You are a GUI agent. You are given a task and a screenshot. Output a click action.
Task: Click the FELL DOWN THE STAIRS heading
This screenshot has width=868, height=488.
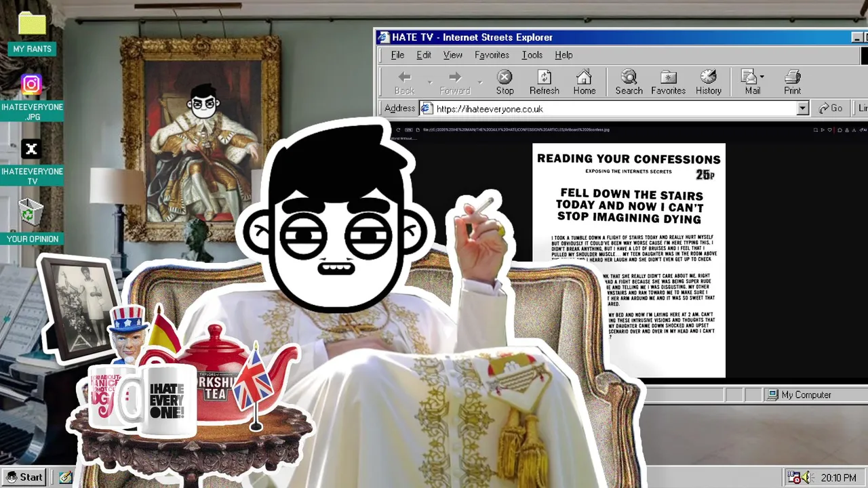pos(629,207)
